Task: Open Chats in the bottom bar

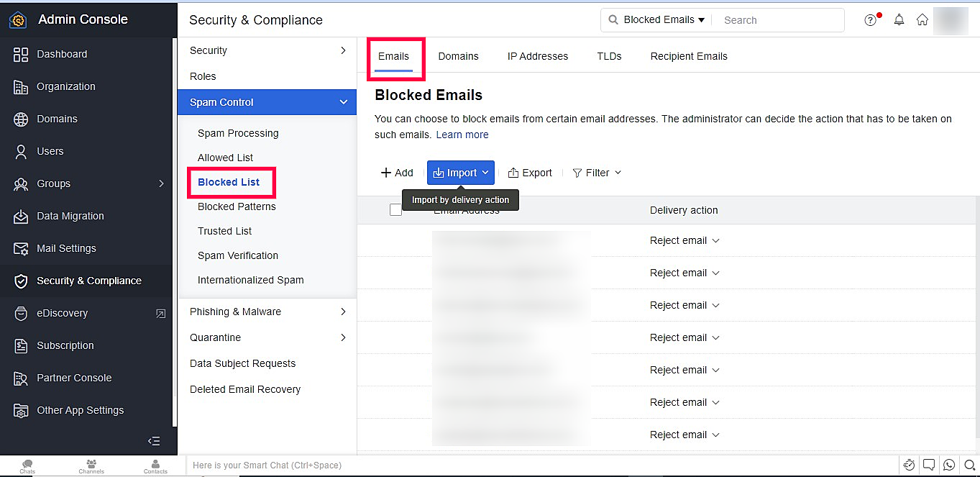Action: 27,466
